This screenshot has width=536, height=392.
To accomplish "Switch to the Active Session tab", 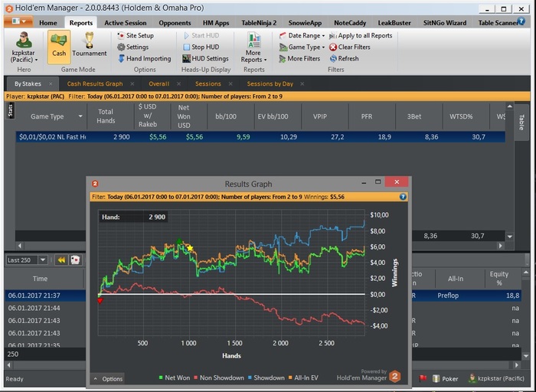I will pos(126,23).
